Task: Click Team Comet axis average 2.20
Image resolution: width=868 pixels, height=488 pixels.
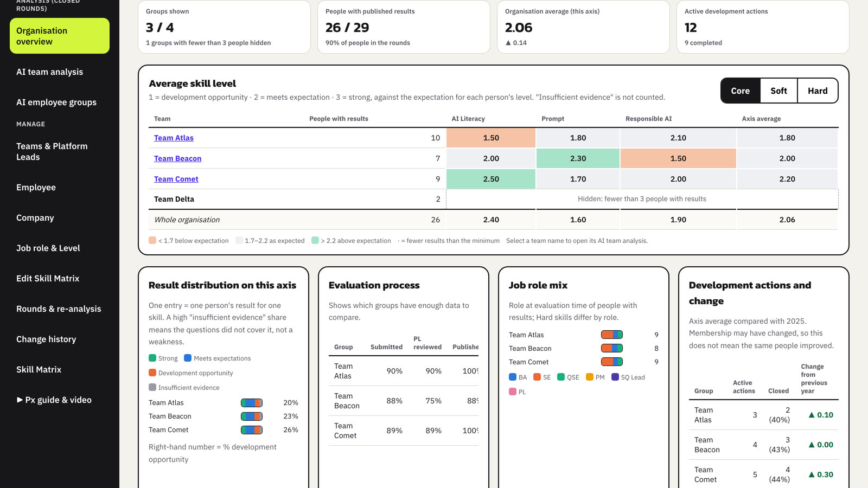Action: click(787, 179)
